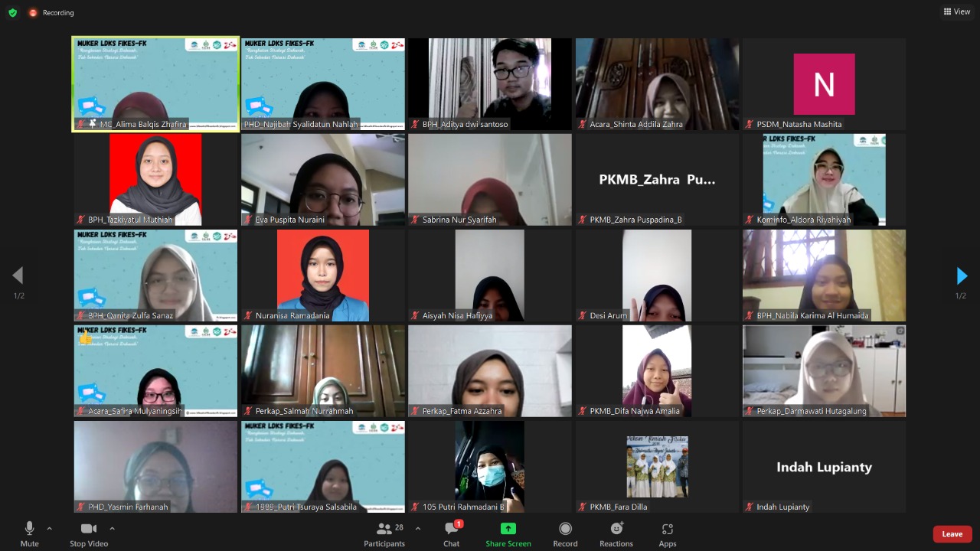The width and height of the screenshot is (980, 551).
Task: Select Acara_Shinta Addila Zahra video tile
Action: (x=657, y=84)
